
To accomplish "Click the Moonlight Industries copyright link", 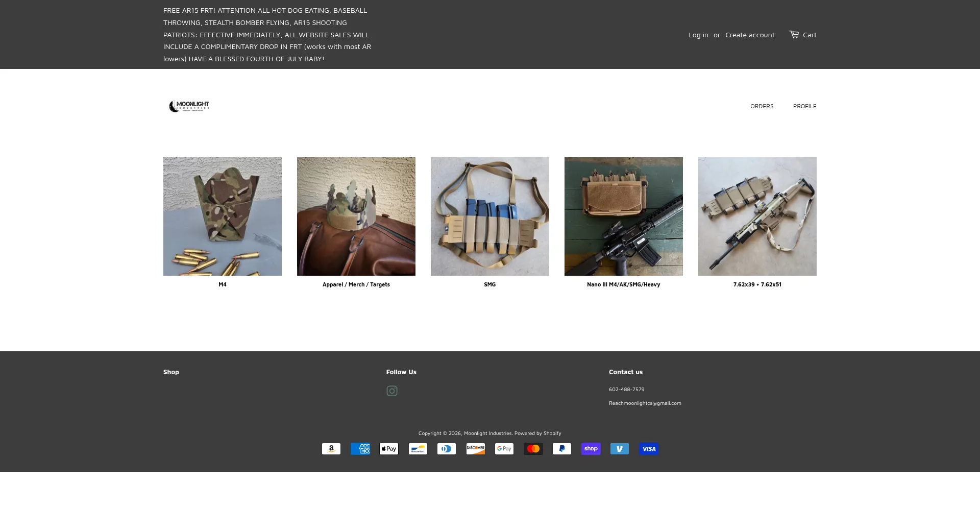I will tap(487, 433).
